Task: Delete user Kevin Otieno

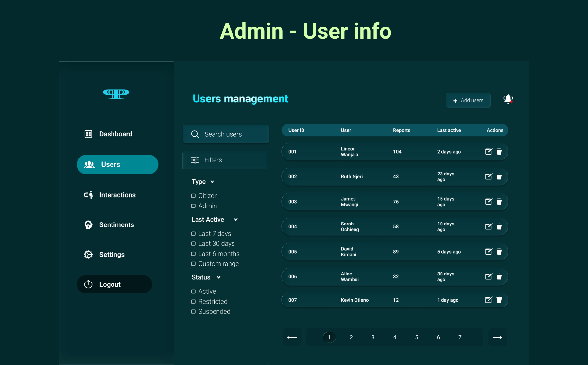Action: coord(499,300)
